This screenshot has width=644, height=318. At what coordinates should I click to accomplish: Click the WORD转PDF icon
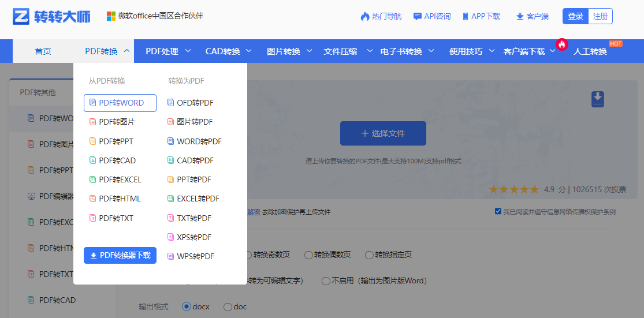[170, 141]
